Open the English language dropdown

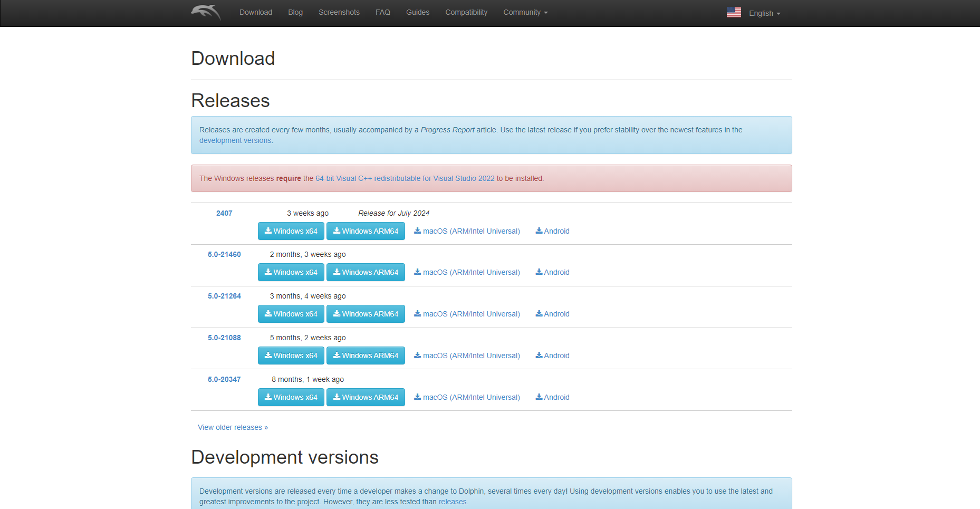(764, 13)
